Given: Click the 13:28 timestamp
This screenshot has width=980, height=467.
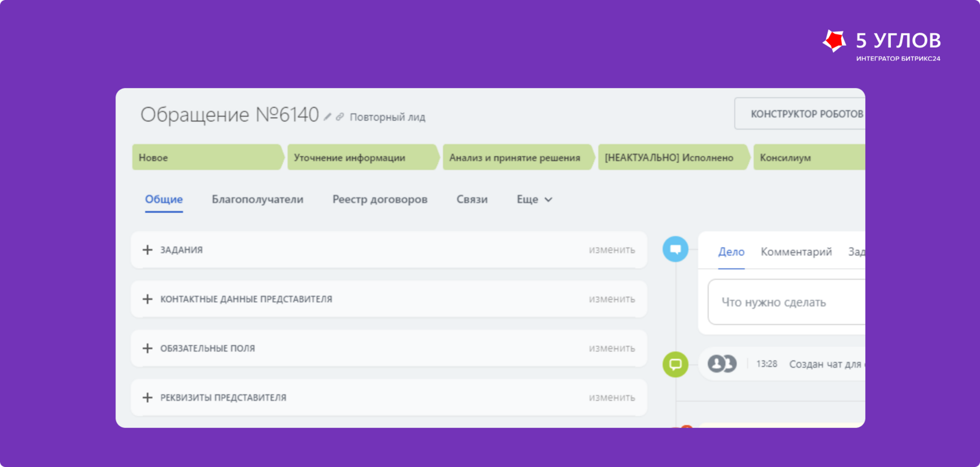Looking at the screenshot, I should (766, 364).
